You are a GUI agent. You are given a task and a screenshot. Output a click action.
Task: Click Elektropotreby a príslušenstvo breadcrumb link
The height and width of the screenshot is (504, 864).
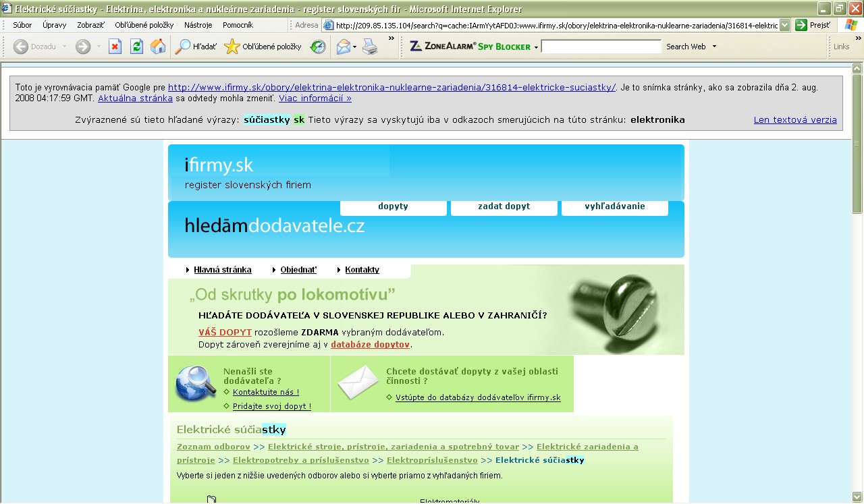[300, 460]
